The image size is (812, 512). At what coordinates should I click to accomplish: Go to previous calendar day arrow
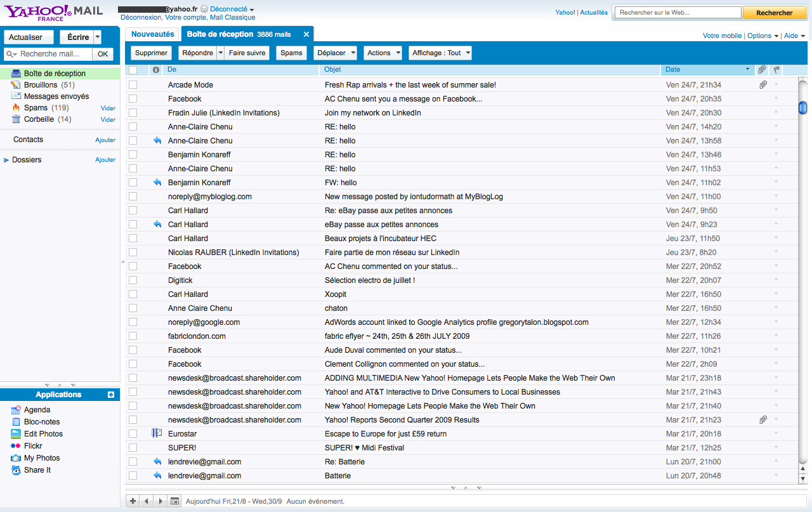pyautogui.click(x=147, y=501)
